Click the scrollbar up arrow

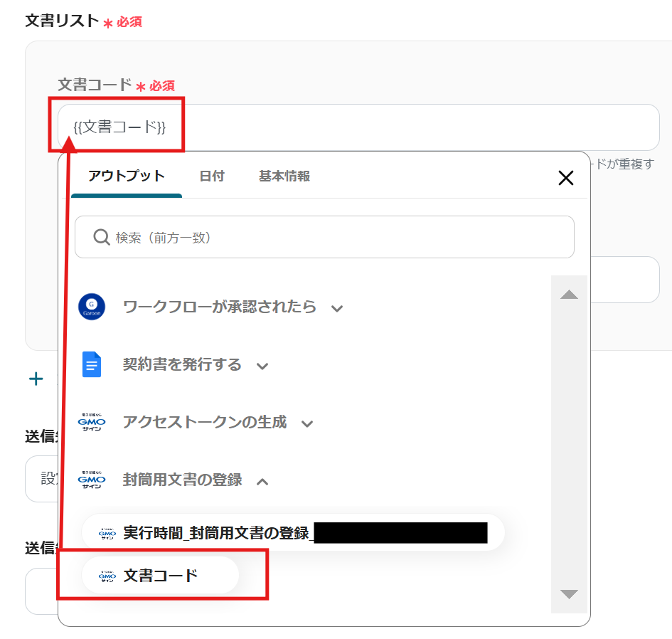tap(569, 294)
